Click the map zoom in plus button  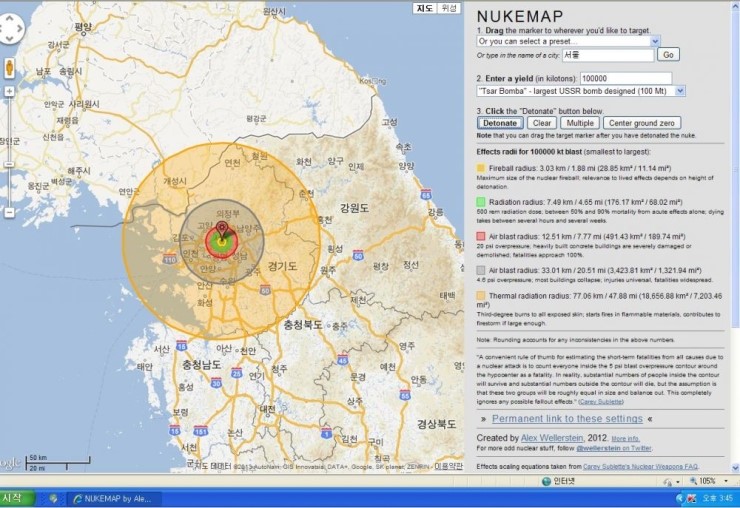tap(9, 91)
